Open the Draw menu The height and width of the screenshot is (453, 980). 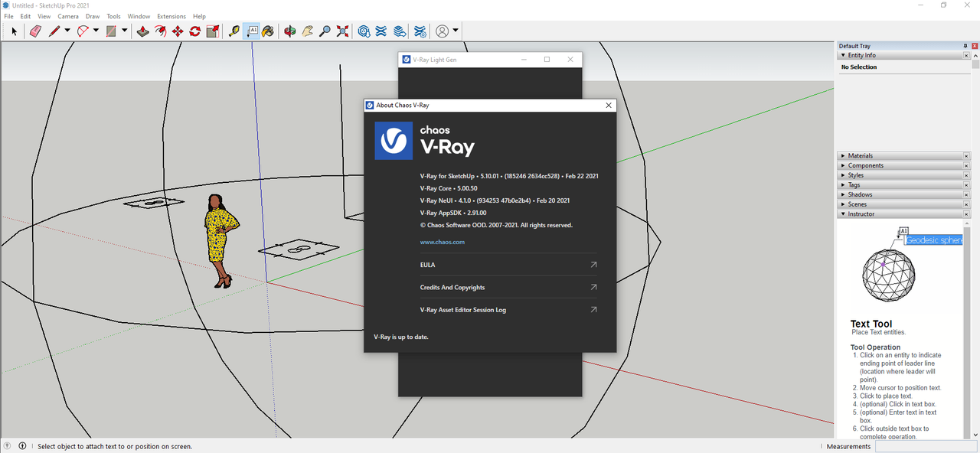(93, 16)
